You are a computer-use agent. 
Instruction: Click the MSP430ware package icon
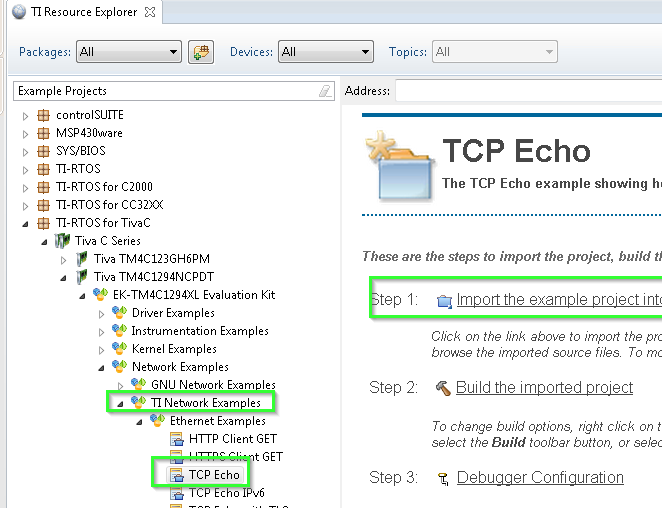coord(43,133)
